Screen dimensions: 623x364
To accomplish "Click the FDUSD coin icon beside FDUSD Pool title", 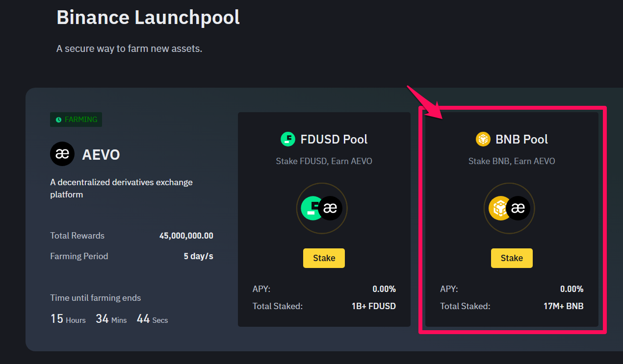I will point(288,139).
